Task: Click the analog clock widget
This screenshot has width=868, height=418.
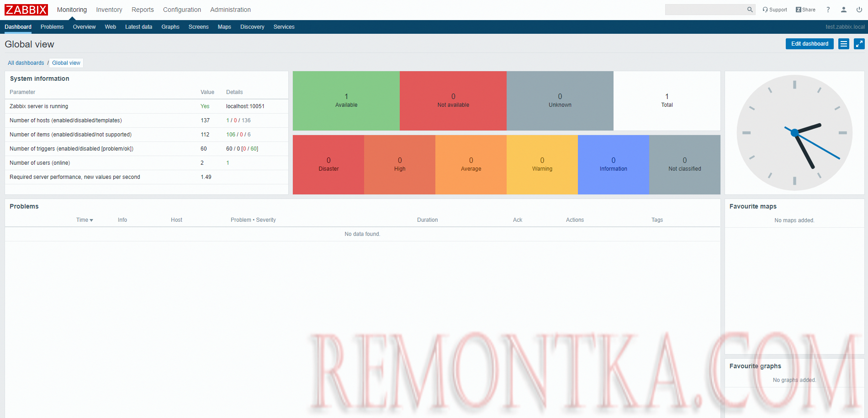Action: click(x=794, y=133)
